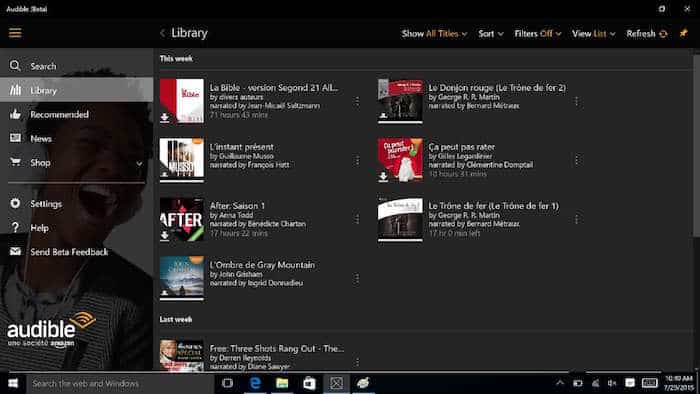
Task: Open Free: Three Shots Rang Out cover
Action: coord(182,355)
